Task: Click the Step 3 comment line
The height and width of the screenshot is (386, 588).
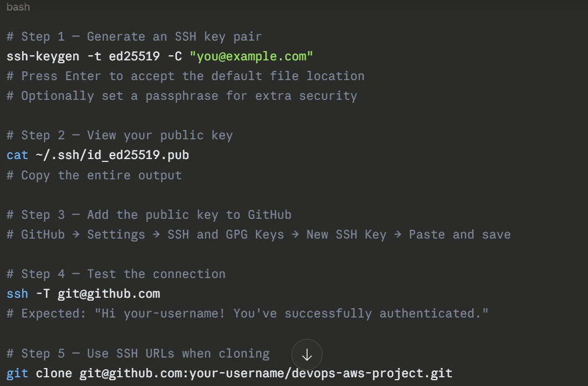Action: [149, 215]
